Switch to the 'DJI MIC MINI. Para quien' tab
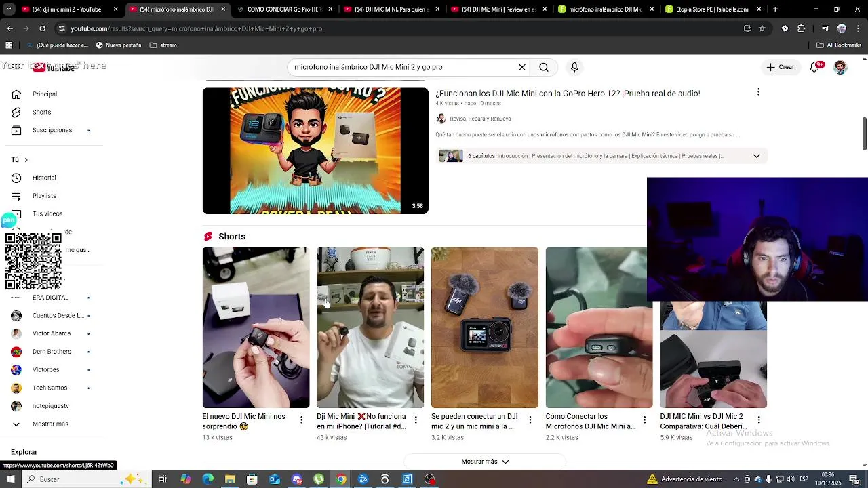Image resolution: width=868 pixels, height=488 pixels. pyautogui.click(x=391, y=9)
